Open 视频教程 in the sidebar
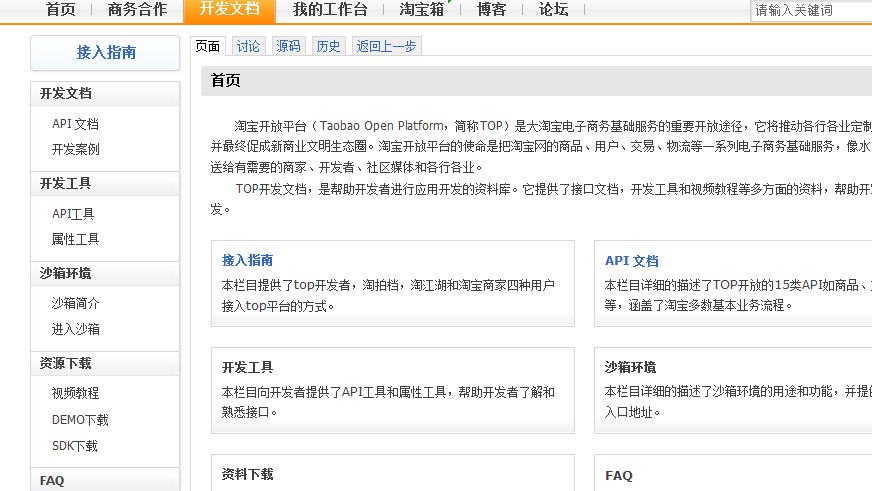The height and width of the screenshot is (491, 872). click(x=76, y=394)
